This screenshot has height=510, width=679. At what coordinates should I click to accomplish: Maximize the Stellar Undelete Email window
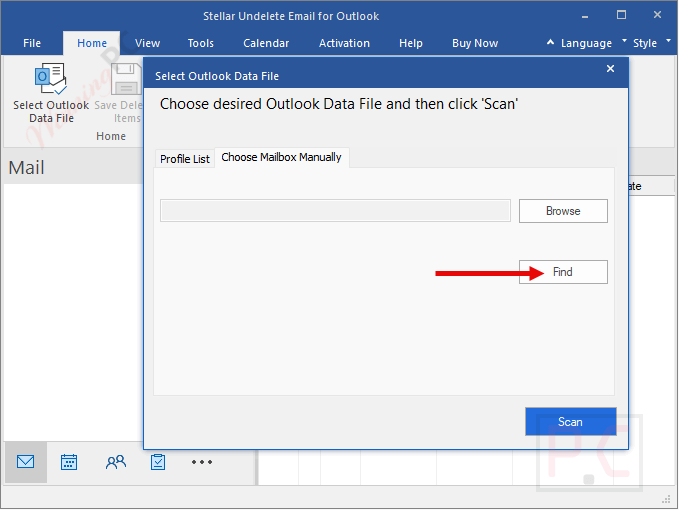621,15
